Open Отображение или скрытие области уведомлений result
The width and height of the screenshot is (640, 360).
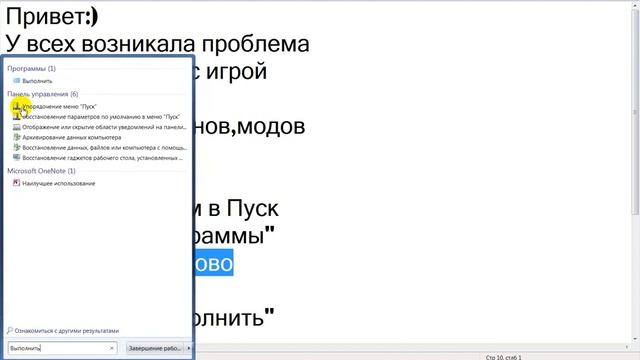(x=104, y=127)
